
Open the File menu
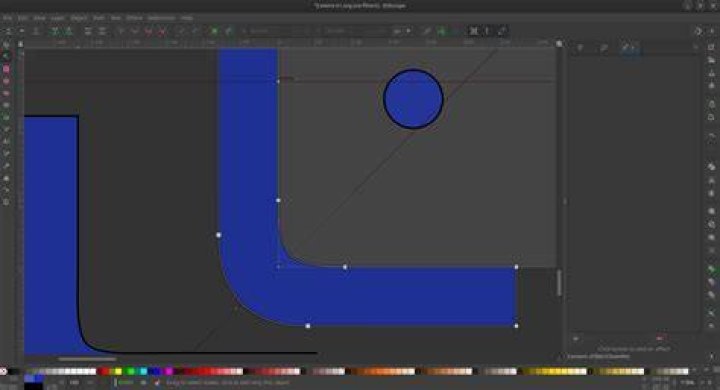[x=7, y=17]
